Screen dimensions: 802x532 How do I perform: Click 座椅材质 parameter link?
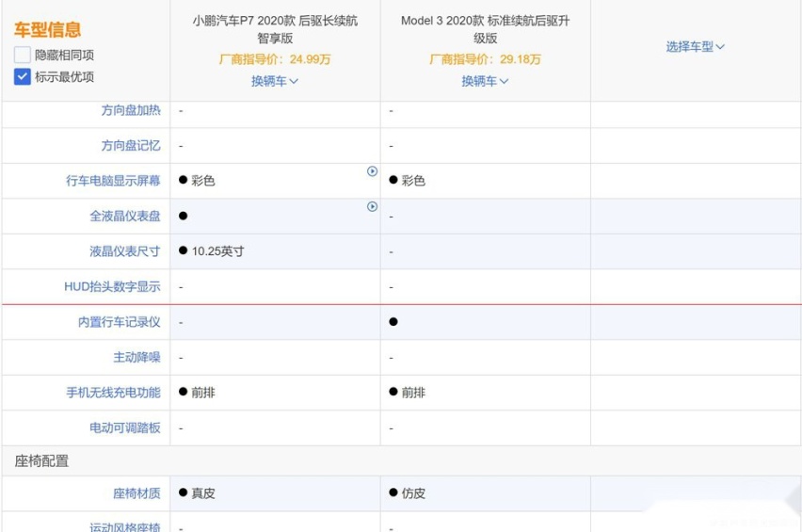tap(136, 493)
